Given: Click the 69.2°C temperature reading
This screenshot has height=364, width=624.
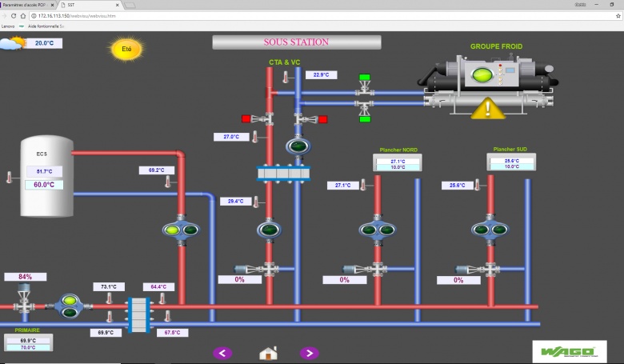Looking at the screenshot, I should tap(157, 170).
